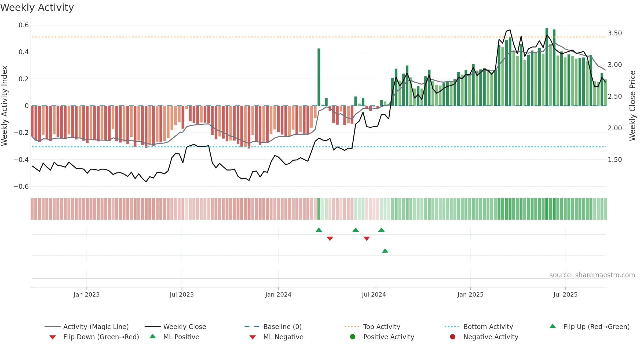Click the dark red Negative Activity legend circle
This screenshot has height=362, width=644.
click(x=453, y=337)
